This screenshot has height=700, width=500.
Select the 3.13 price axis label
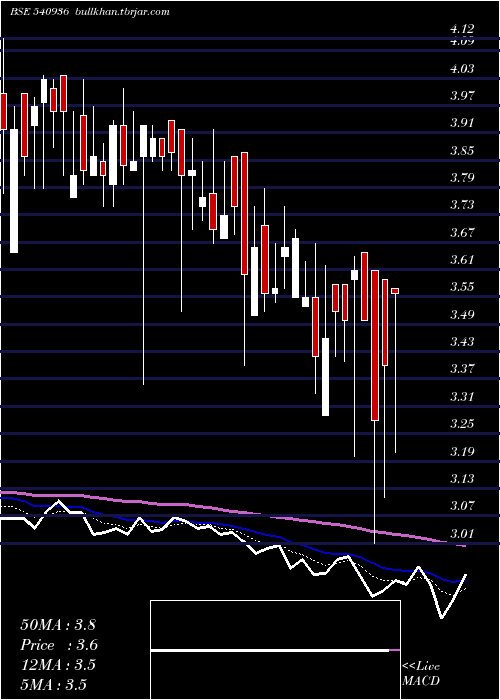[x=462, y=479]
